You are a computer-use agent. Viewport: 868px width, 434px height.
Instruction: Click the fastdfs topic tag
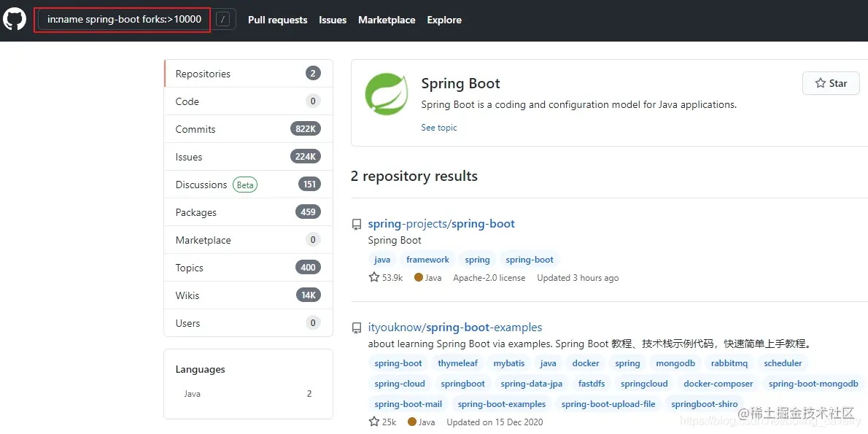click(592, 384)
